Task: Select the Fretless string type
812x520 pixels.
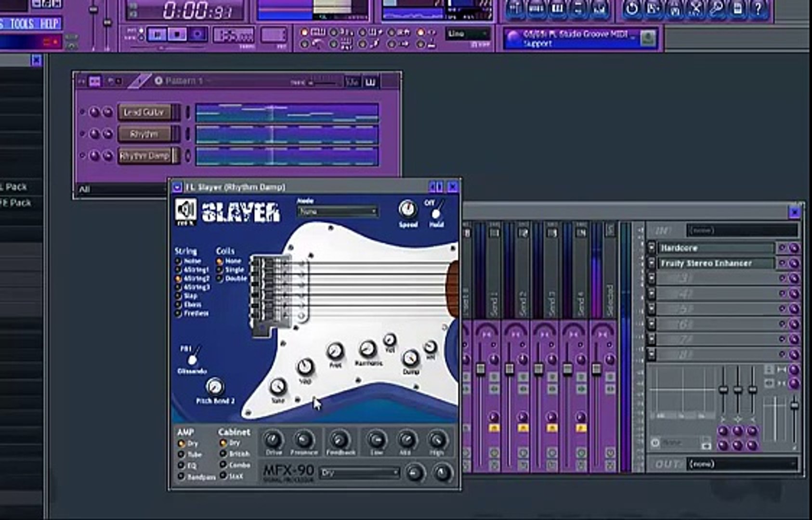Action: 192,313
